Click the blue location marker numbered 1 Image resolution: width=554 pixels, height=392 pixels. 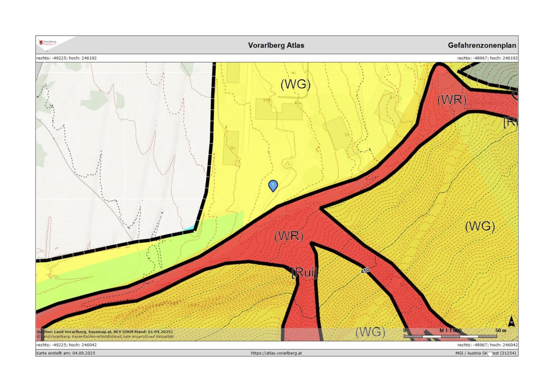[x=273, y=185]
